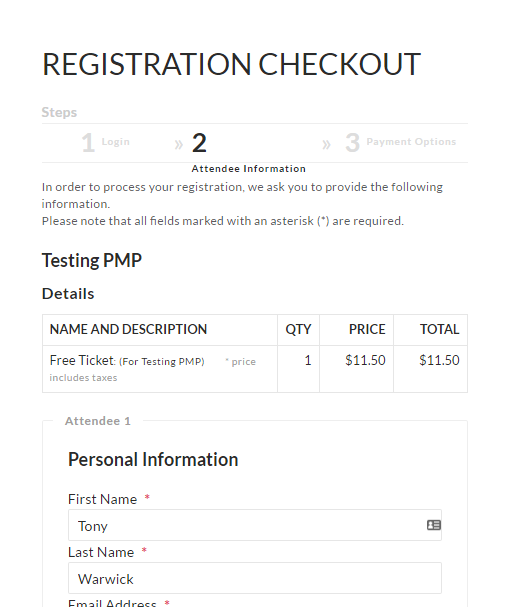This screenshot has width=513, height=607.
Task: Click the PRICE column header
Action: coord(367,329)
